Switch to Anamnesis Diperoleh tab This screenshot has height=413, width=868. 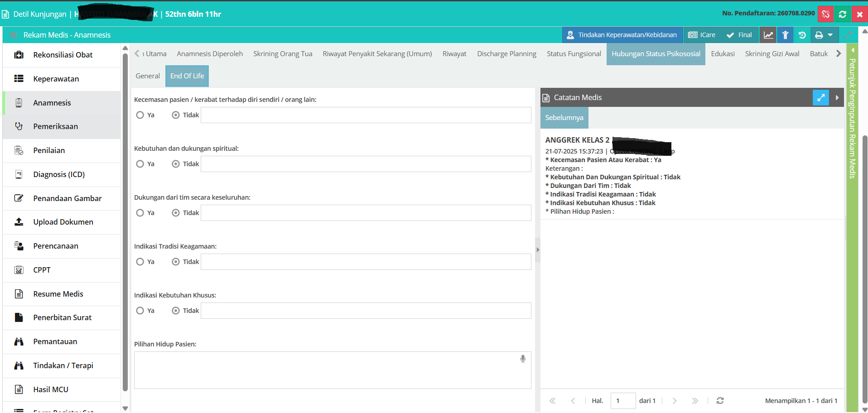click(x=210, y=54)
